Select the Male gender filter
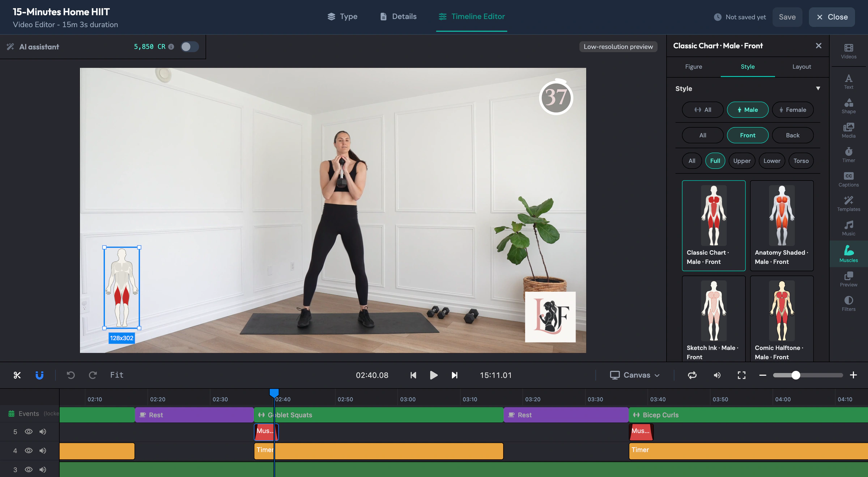The height and width of the screenshot is (477, 868). [748, 110]
